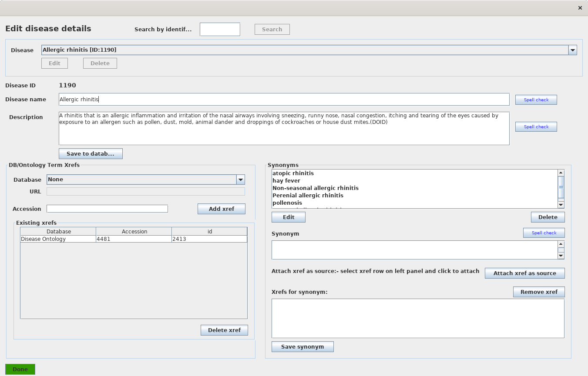
Task: Click Synonym text area scroll-up arrow
Action: point(561,244)
